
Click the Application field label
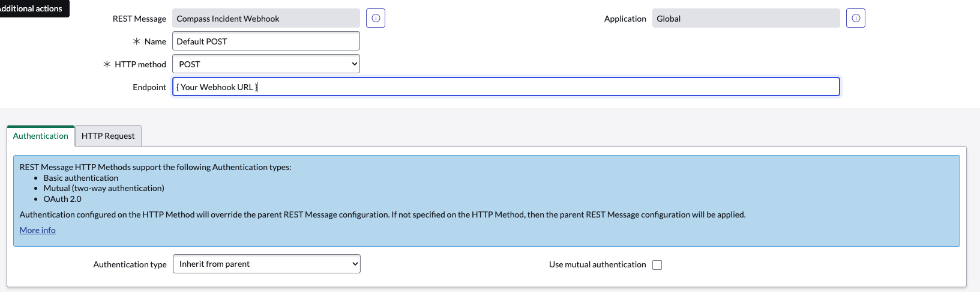coord(625,19)
